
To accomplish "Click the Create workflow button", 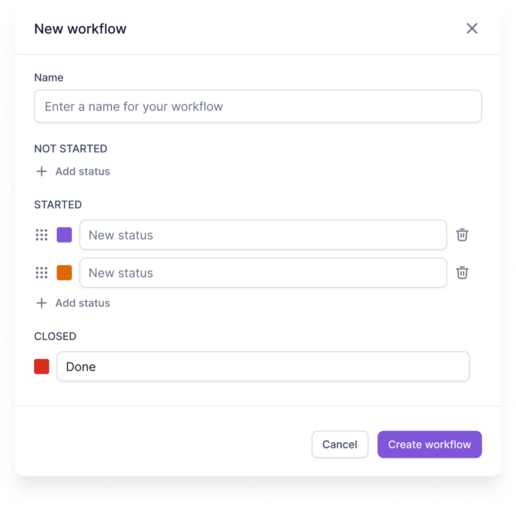I will click(x=429, y=444).
